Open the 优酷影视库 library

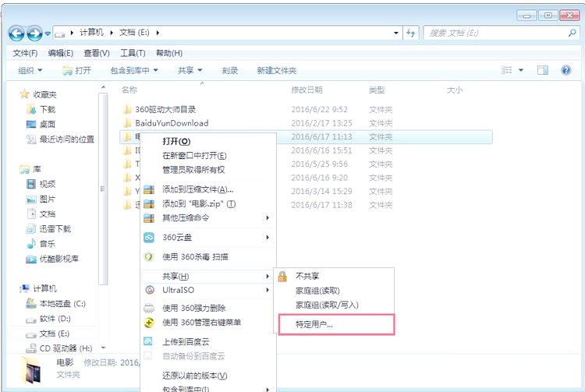pyautogui.click(x=59, y=259)
